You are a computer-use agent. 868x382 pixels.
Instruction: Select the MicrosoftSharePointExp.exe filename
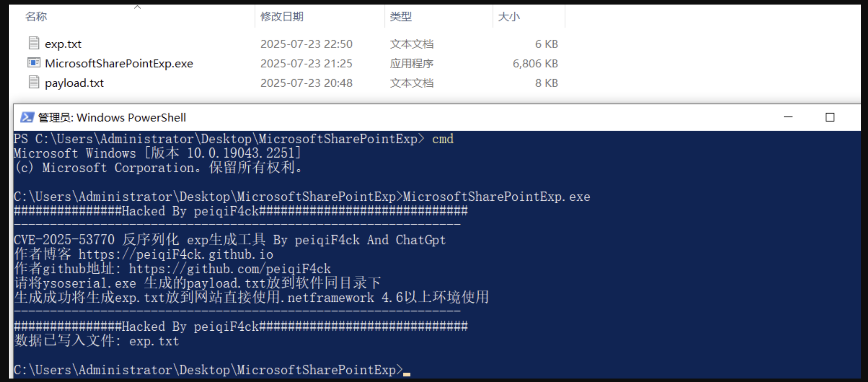119,64
